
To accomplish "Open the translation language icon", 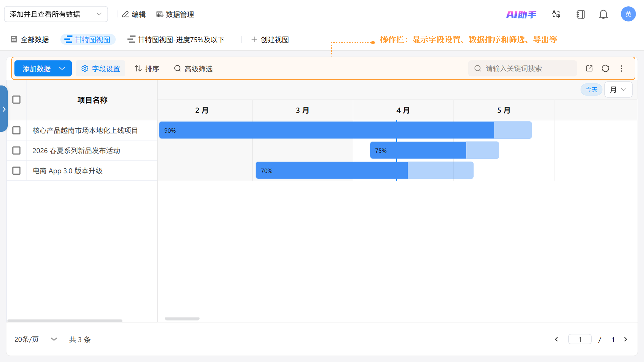I will click(x=556, y=14).
